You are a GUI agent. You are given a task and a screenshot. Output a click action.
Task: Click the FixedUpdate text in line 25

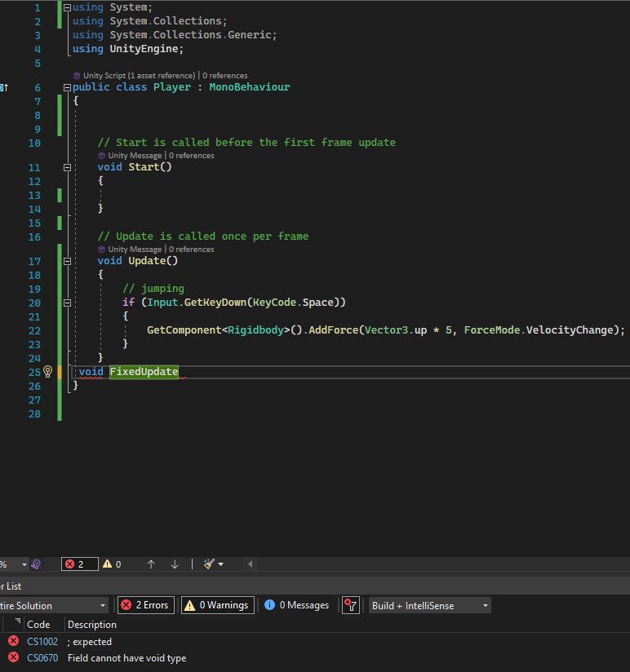click(144, 372)
